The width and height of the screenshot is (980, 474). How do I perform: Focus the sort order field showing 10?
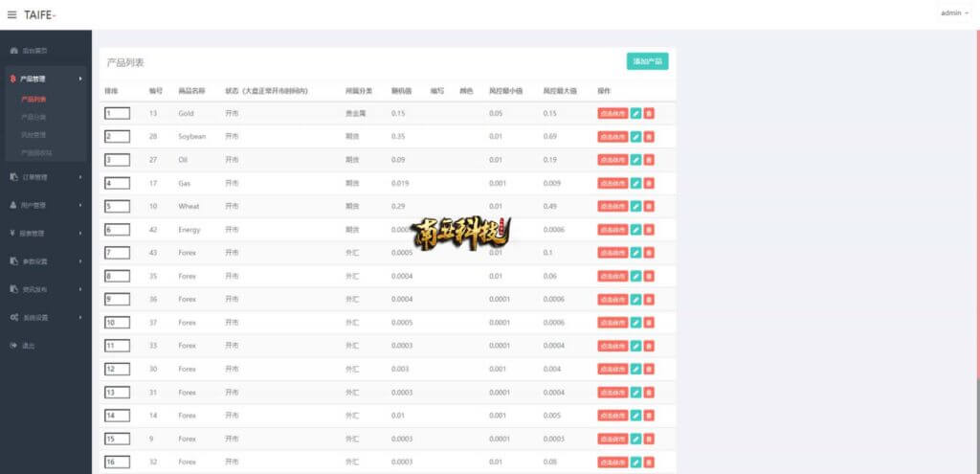pyautogui.click(x=118, y=322)
